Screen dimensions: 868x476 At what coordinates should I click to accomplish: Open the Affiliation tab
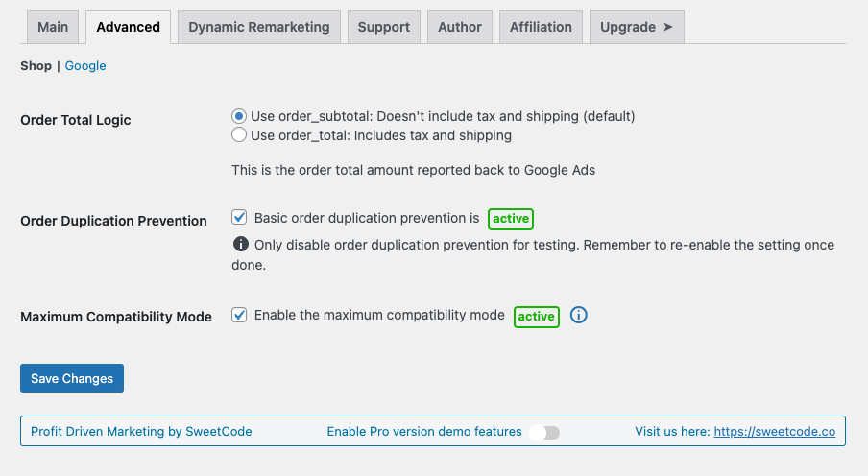pyautogui.click(x=541, y=27)
